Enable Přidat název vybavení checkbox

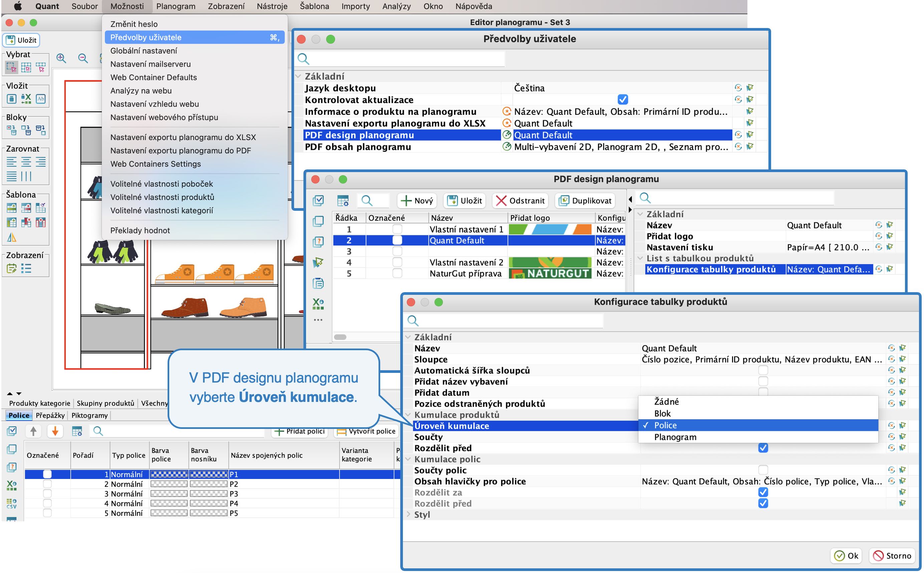[x=763, y=381]
